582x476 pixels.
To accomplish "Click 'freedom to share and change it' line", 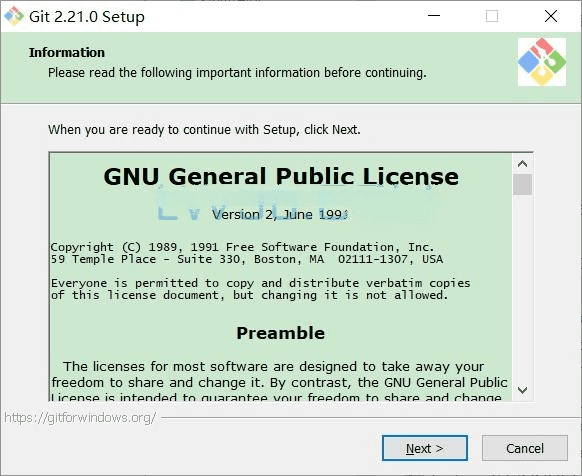I will click(279, 382).
